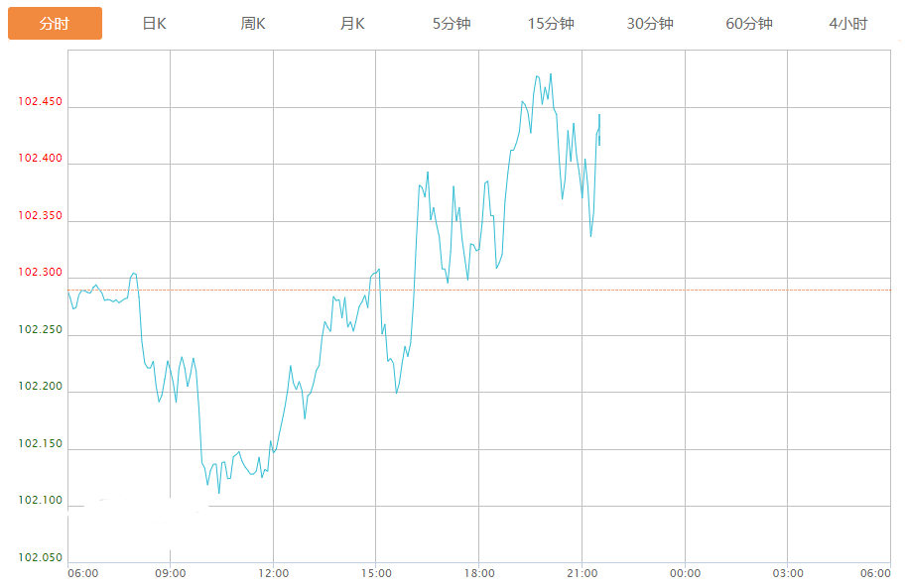Click the 102.450 price axis label

(x=40, y=102)
